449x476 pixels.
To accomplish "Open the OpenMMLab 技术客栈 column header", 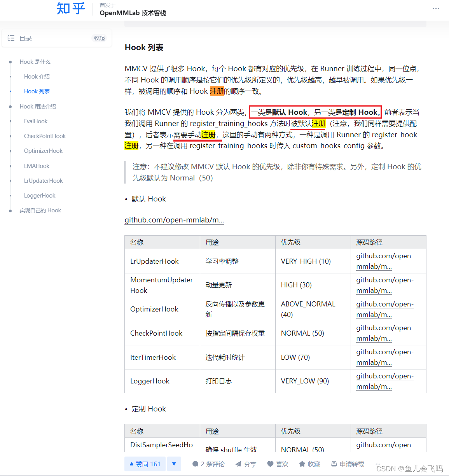I will (132, 13).
